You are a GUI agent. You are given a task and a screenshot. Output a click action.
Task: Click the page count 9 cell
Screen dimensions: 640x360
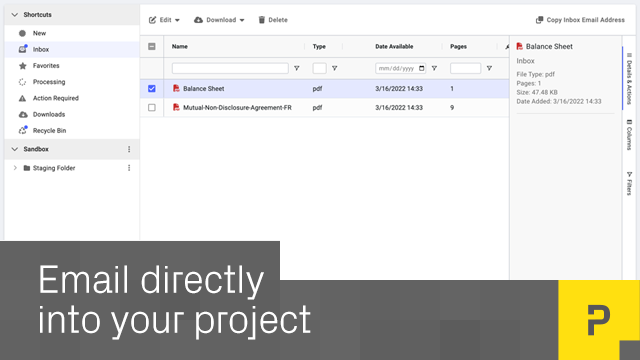(x=452, y=108)
